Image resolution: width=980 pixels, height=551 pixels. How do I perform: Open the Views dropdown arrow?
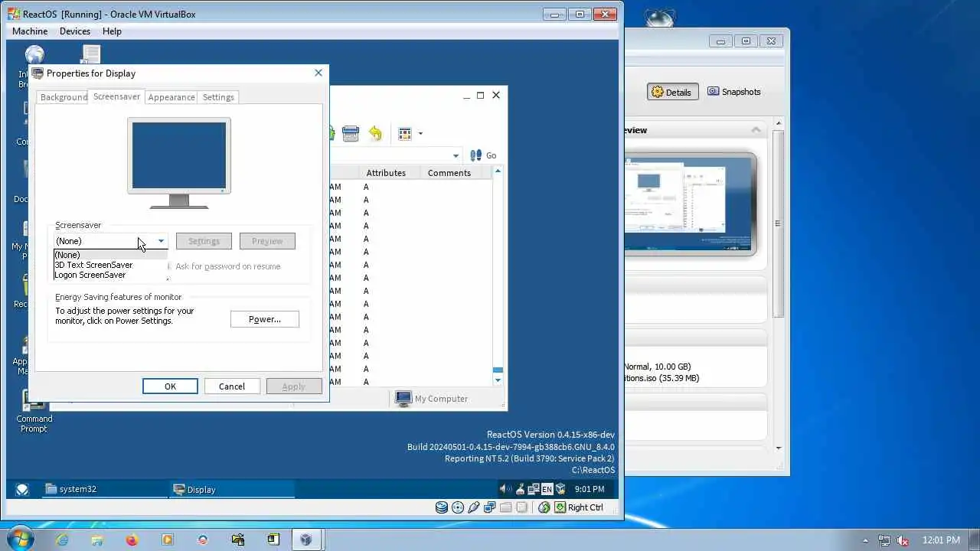[420, 134]
